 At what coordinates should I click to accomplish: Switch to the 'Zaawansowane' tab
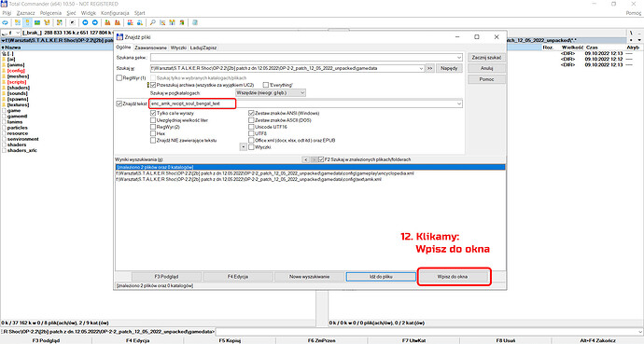pyautogui.click(x=150, y=48)
